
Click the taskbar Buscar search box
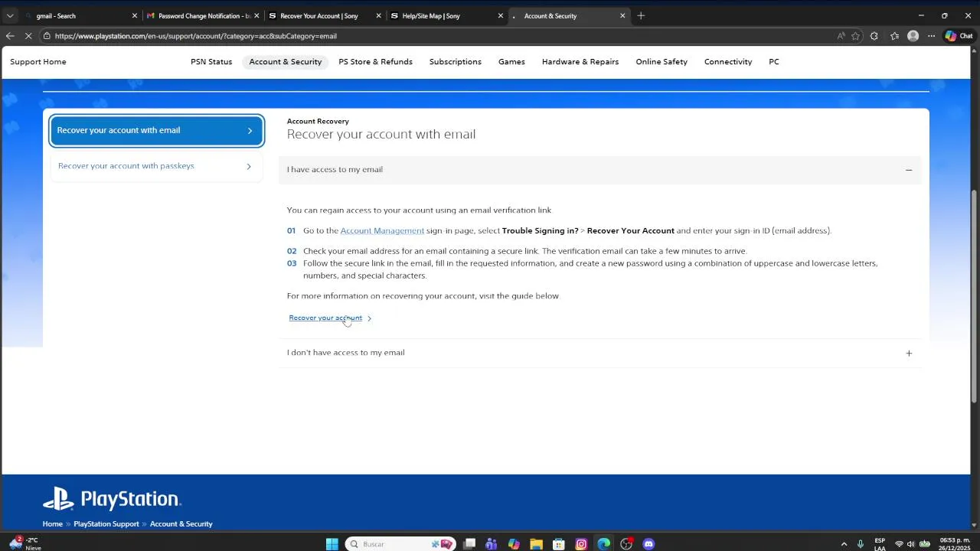pos(400,544)
